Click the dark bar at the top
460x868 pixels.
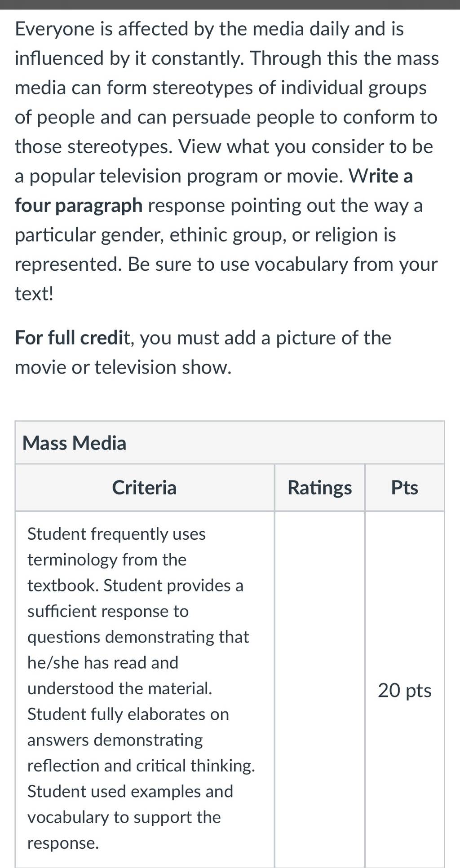pos(230,4)
